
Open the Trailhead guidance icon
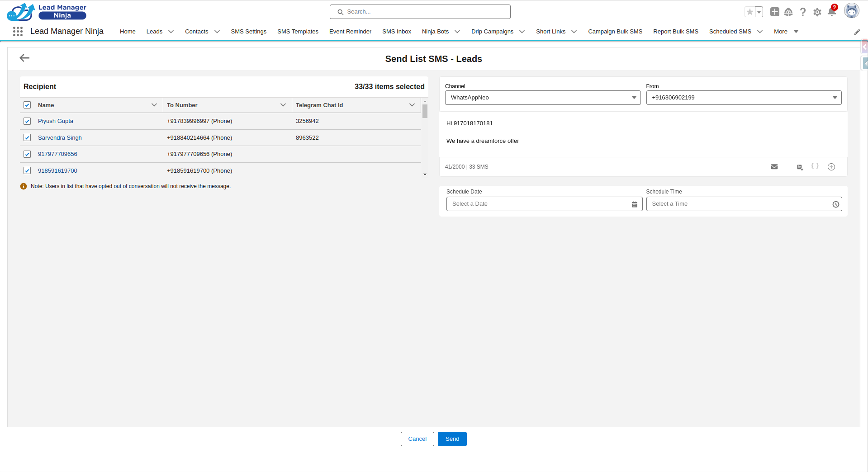coord(788,12)
